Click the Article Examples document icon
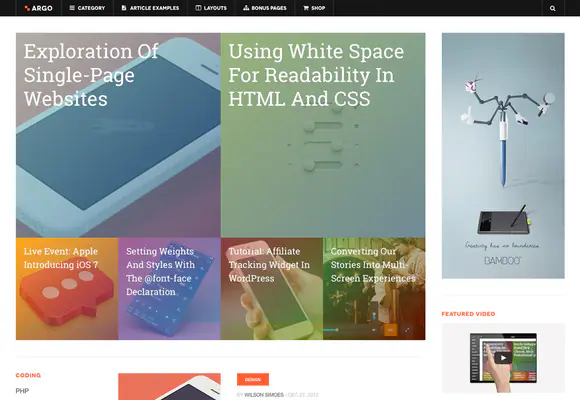Image resolution: width=580 pixels, height=400 pixels. [x=124, y=8]
